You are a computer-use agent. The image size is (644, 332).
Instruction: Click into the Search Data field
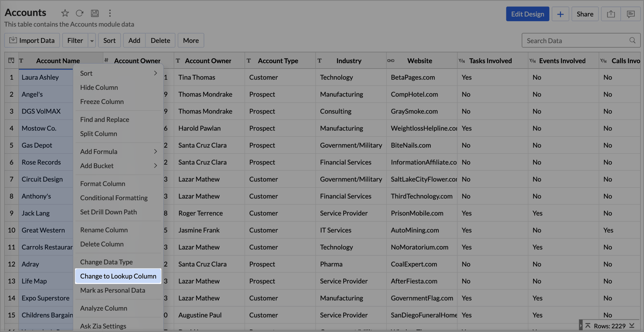point(576,40)
